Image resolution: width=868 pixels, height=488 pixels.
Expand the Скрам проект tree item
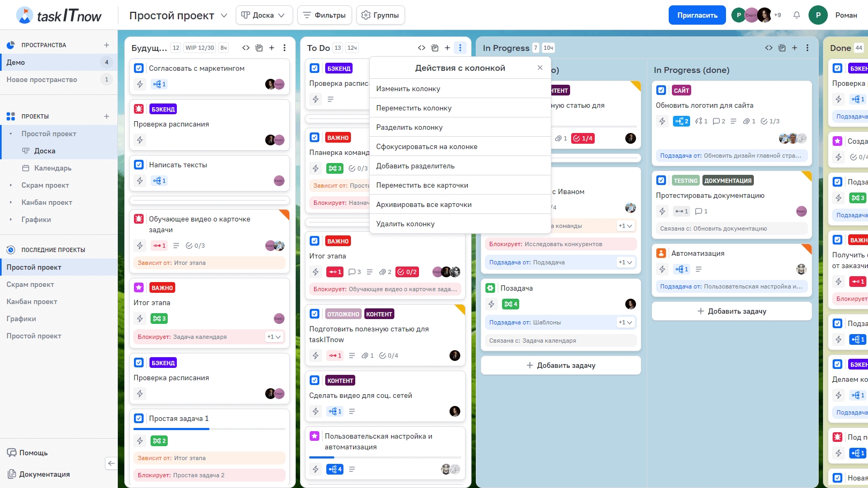tap(11, 186)
